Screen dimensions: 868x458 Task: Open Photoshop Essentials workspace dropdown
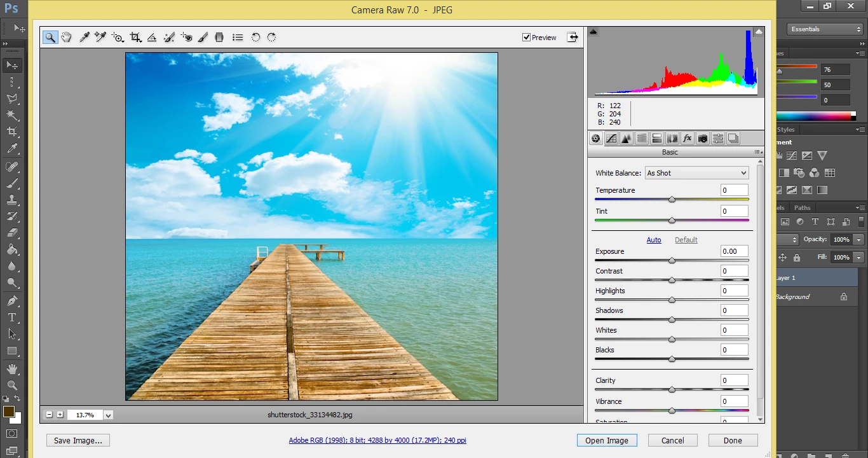coord(825,29)
